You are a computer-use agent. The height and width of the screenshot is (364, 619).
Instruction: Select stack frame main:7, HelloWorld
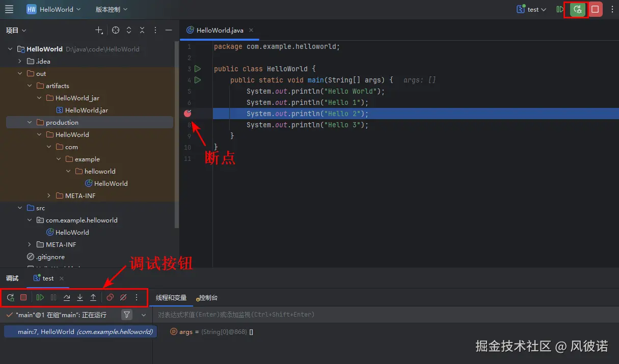click(80, 331)
